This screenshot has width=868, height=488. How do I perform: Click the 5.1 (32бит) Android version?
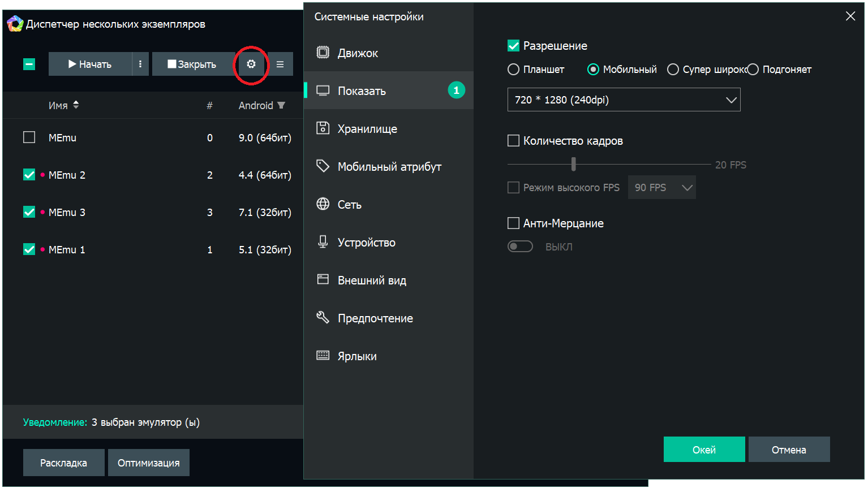click(265, 249)
